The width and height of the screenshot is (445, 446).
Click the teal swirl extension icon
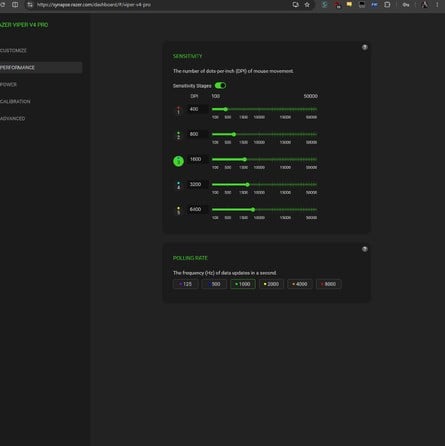tap(324, 5)
